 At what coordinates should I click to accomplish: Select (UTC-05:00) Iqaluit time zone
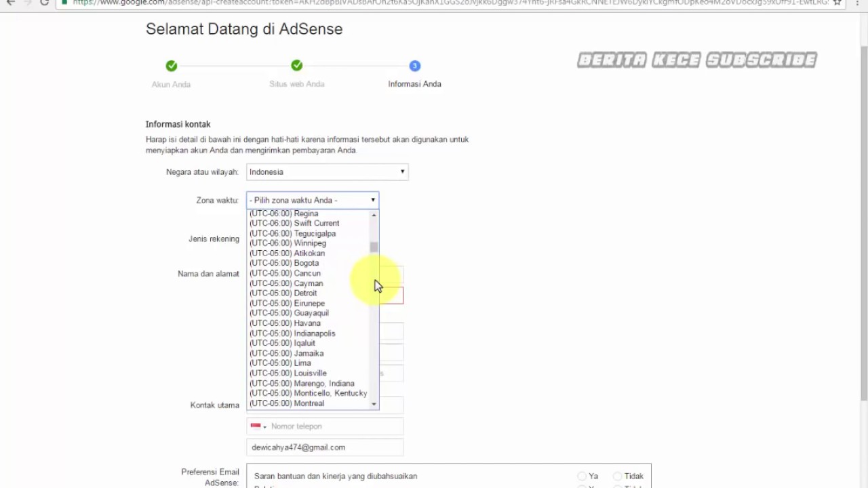click(308, 343)
